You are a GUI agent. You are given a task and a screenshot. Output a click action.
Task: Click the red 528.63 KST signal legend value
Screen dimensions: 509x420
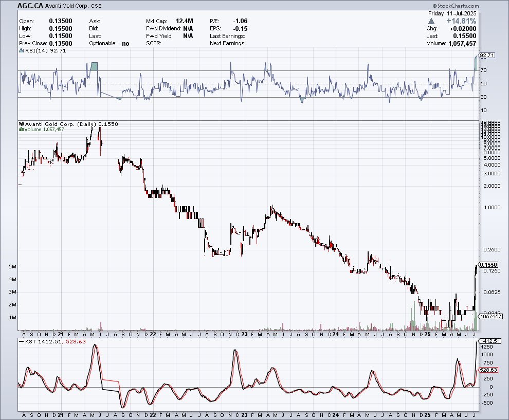point(76,341)
